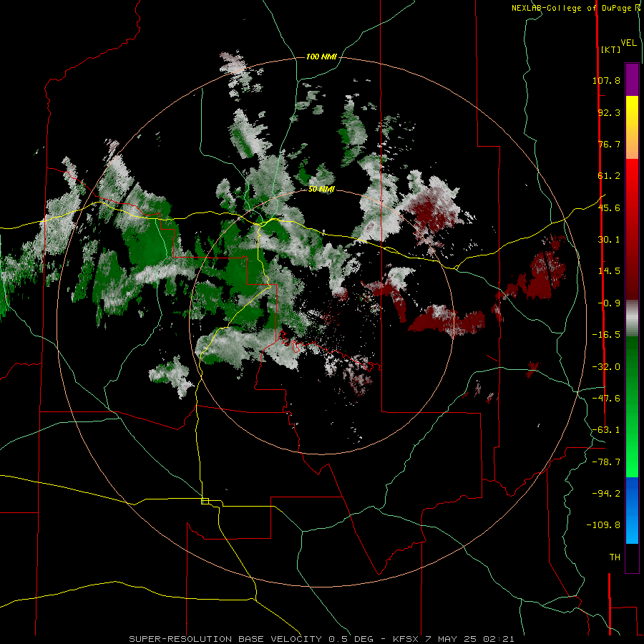
Task: Click the yellow-orange segment of the color bar
Action: coord(632,127)
